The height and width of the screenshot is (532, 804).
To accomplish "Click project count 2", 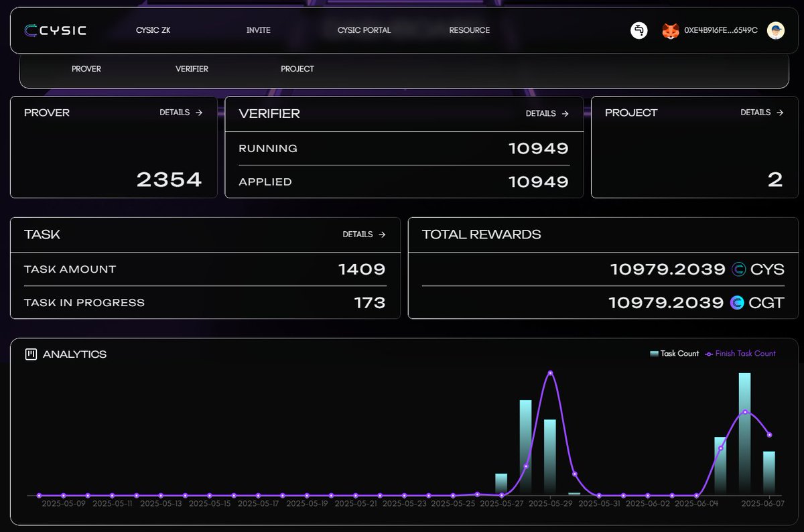I will (x=775, y=179).
